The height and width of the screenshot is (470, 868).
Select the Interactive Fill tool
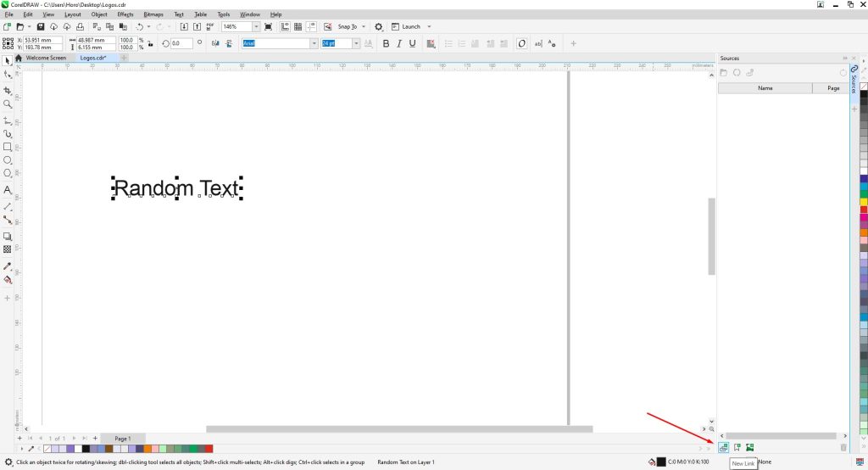coord(7,280)
